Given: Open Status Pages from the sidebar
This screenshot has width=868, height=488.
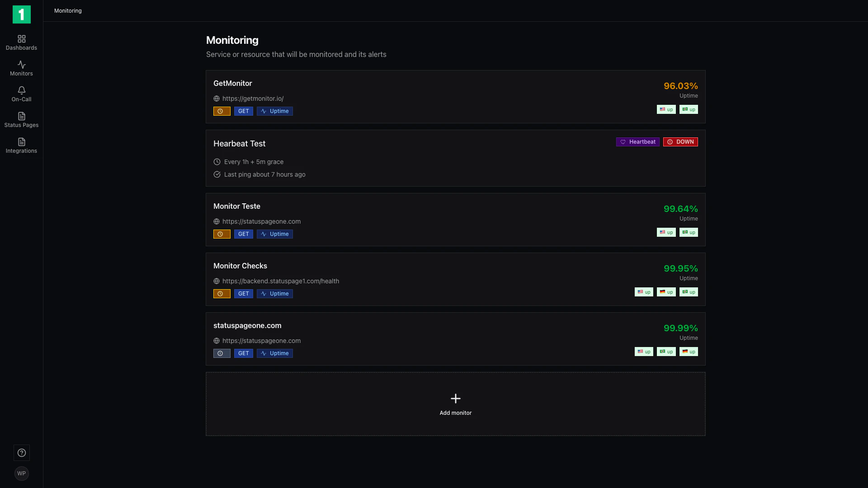Looking at the screenshot, I should tap(21, 120).
